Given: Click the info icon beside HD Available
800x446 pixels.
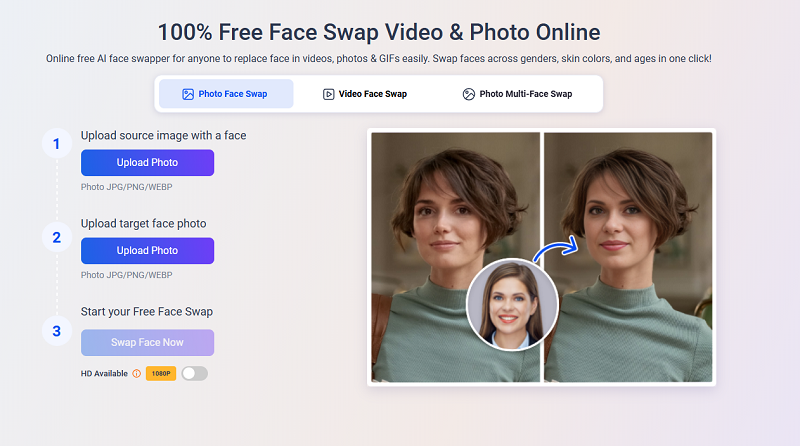Looking at the screenshot, I should point(137,373).
